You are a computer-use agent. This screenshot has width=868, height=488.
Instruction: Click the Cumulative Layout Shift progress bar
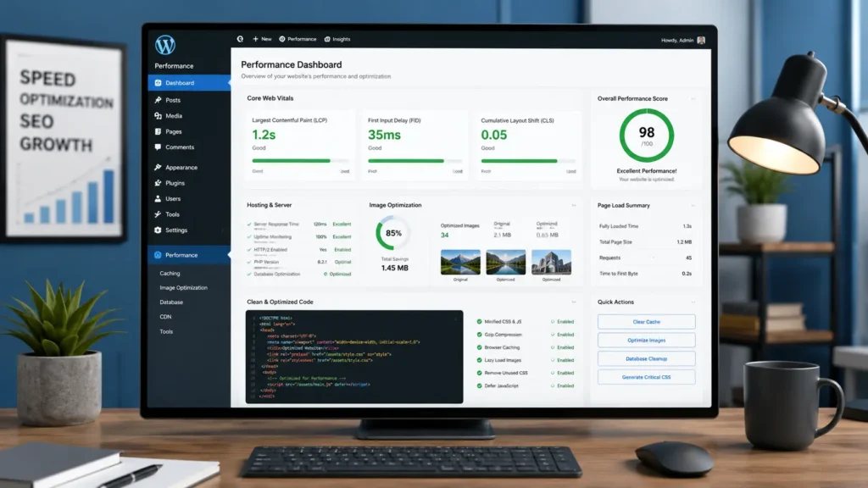520,161
